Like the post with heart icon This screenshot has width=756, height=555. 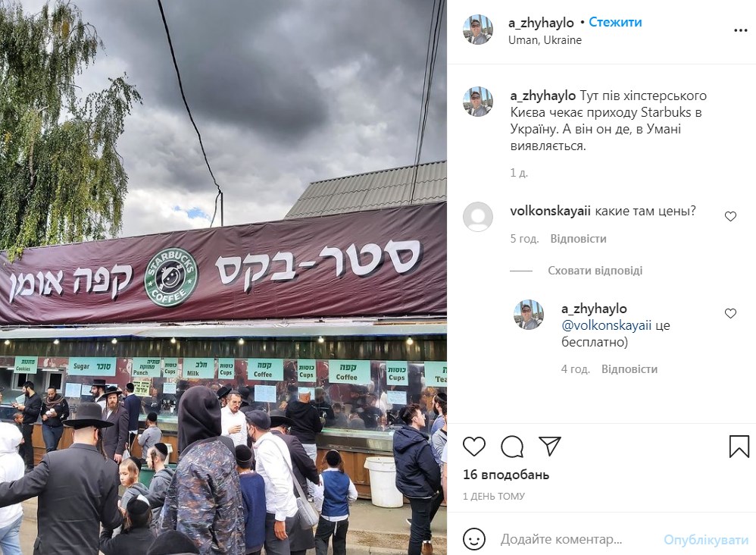click(474, 447)
